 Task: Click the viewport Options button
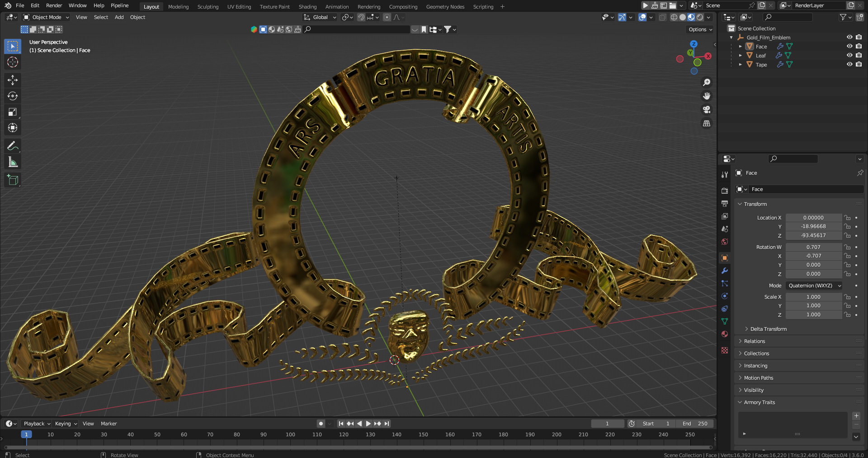pos(700,29)
